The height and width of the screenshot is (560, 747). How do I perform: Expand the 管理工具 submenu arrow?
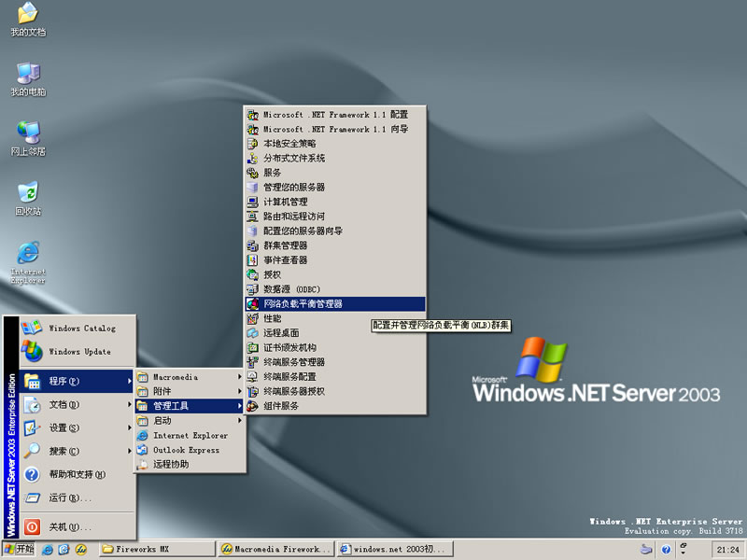(x=240, y=406)
